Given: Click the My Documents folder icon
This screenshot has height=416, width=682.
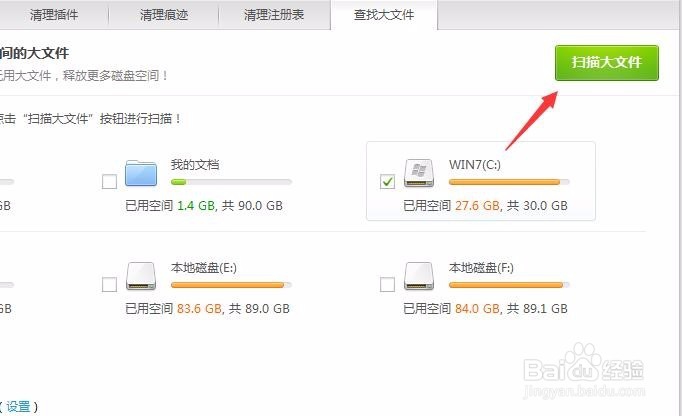Looking at the screenshot, I should (141, 173).
